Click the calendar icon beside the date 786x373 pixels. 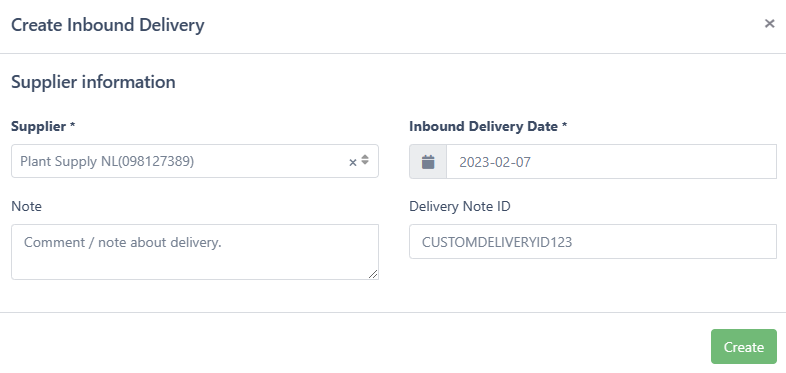428,162
